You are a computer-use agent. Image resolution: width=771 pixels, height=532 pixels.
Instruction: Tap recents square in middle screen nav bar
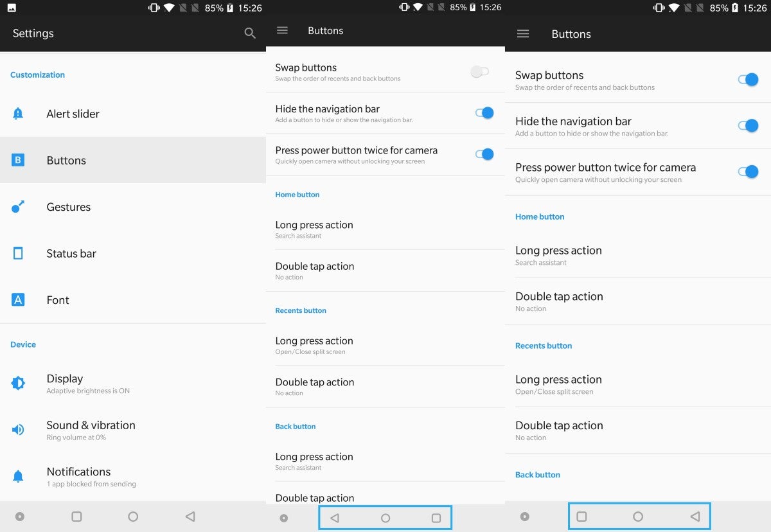436,518
